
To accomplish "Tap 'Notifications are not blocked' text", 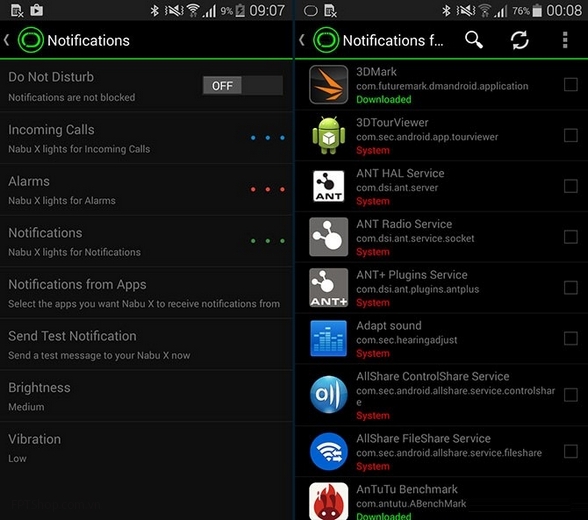I will click(x=72, y=97).
